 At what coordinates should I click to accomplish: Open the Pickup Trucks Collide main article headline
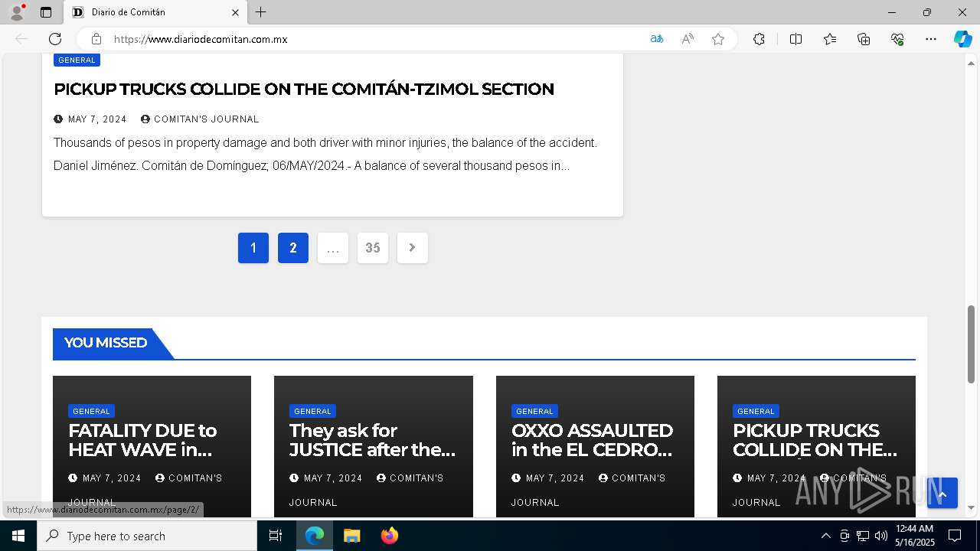(x=304, y=89)
